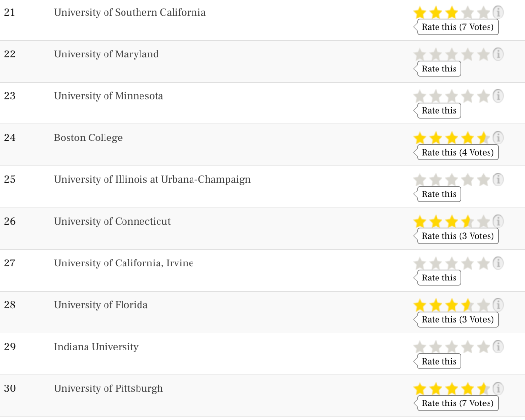
Task: Click info icon for Indiana University rating
Action: [x=498, y=347]
